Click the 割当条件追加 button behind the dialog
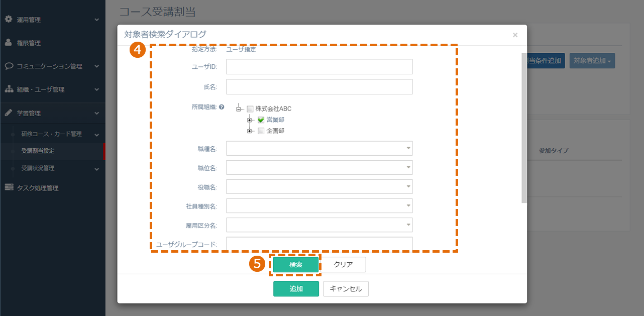The width and height of the screenshot is (644, 316). 546,61
